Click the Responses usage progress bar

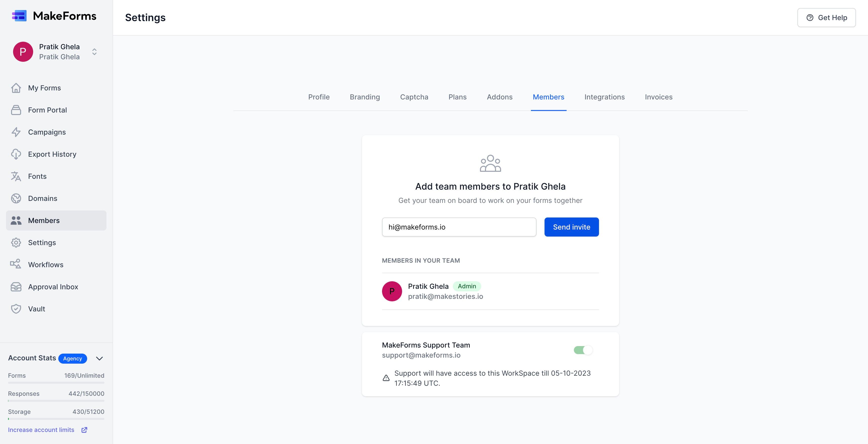56,401
